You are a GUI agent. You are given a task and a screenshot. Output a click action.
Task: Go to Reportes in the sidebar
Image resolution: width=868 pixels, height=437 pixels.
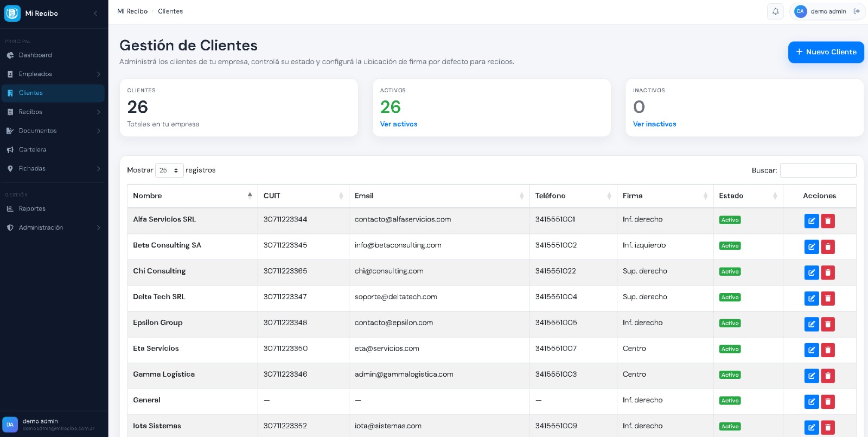[32, 209]
